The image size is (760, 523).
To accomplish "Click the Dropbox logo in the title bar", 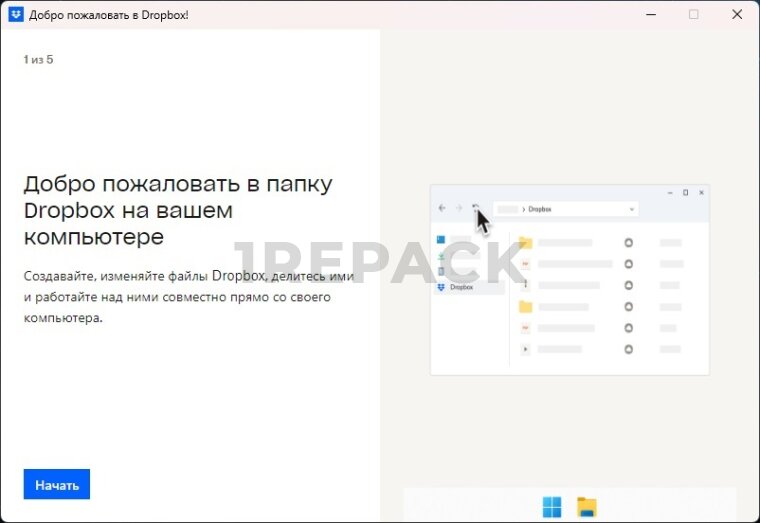I will 15,15.
